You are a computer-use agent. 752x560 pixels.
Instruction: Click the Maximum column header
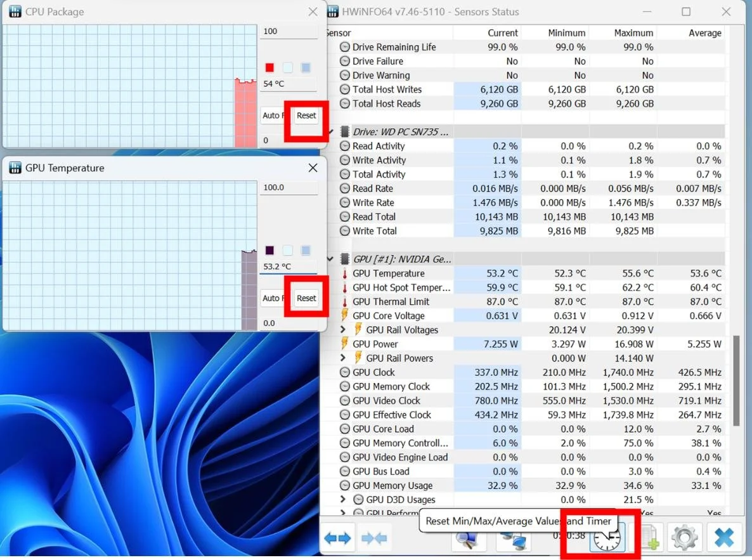tap(633, 33)
